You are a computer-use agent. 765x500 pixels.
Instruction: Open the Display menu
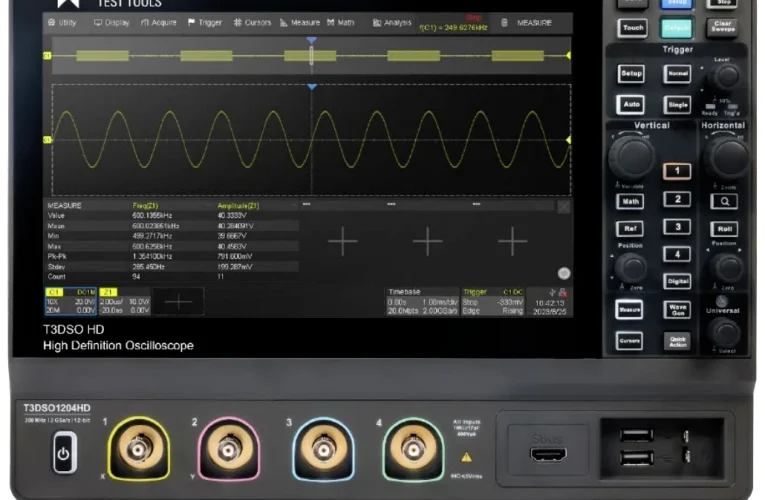112,22
